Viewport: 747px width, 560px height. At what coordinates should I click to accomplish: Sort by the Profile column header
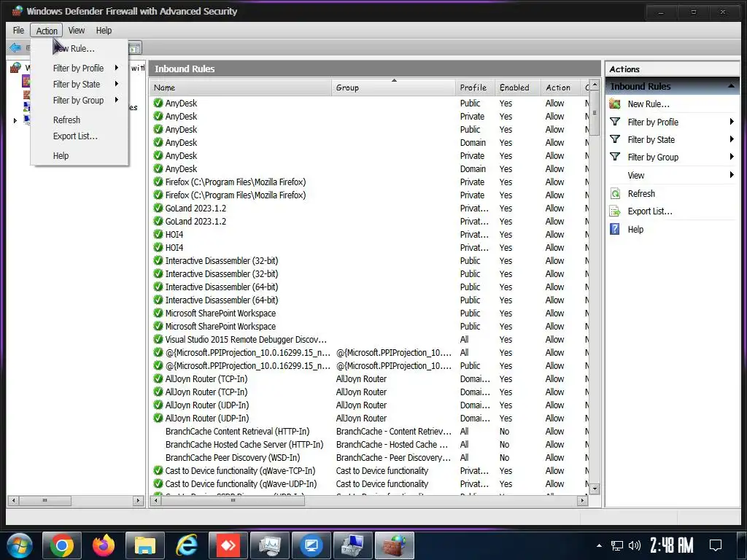click(475, 87)
